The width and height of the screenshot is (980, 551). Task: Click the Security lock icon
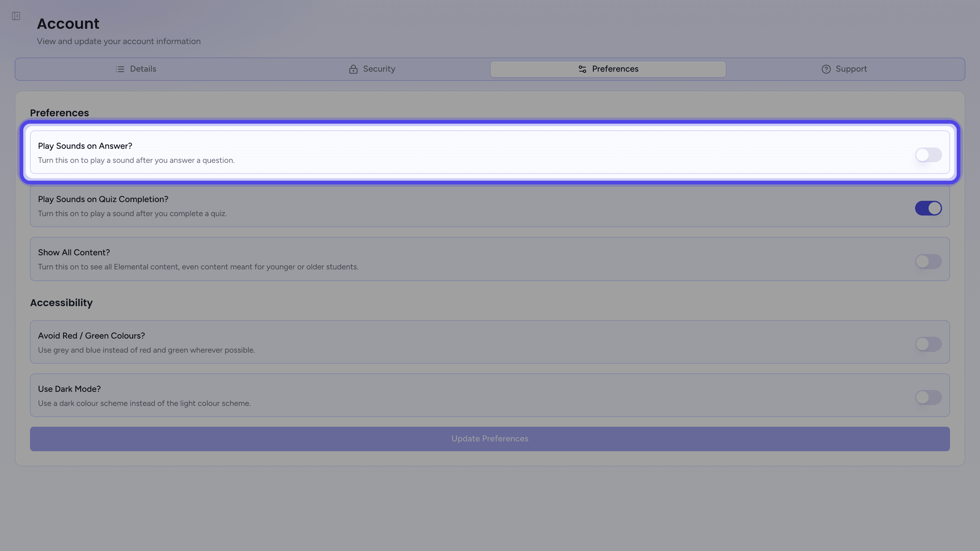pyautogui.click(x=353, y=69)
